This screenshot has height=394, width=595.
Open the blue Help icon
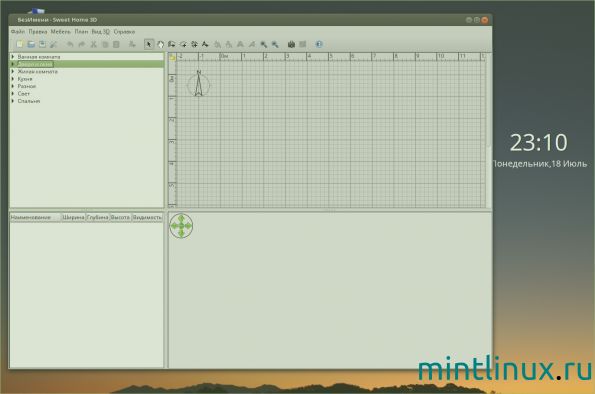point(319,44)
